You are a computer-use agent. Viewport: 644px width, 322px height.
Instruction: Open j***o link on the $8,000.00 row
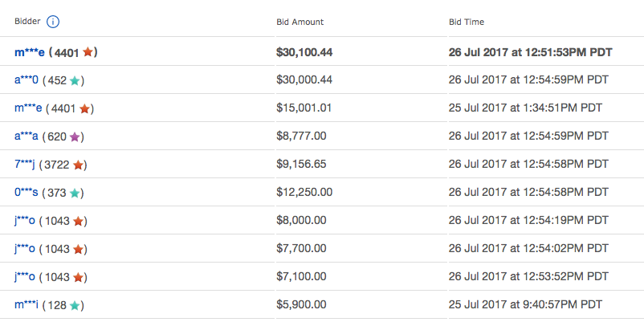(x=25, y=221)
